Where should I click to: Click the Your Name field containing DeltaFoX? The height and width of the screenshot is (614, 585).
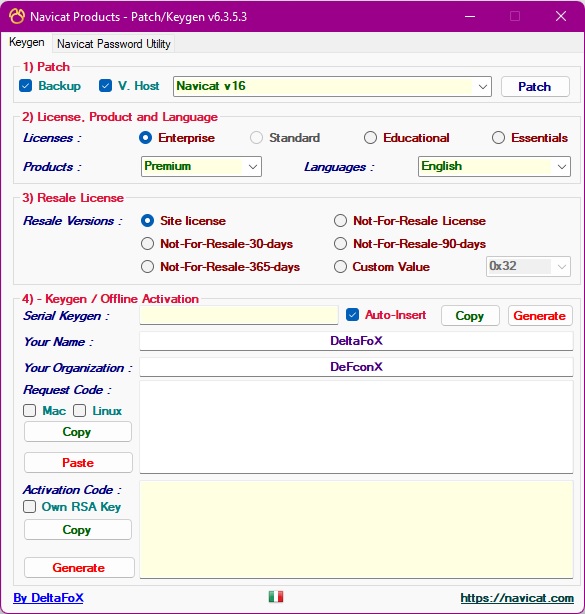[356, 341]
